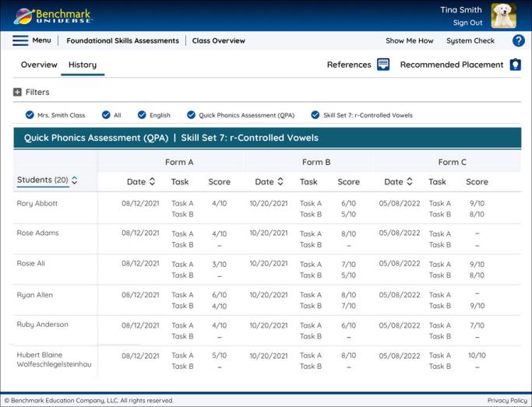Open the System Check link

click(x=470, y=40)
